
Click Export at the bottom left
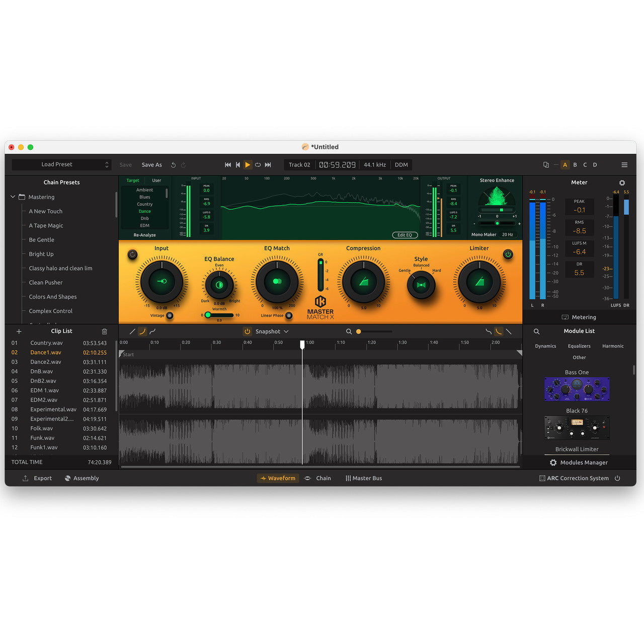pos(37,478)
